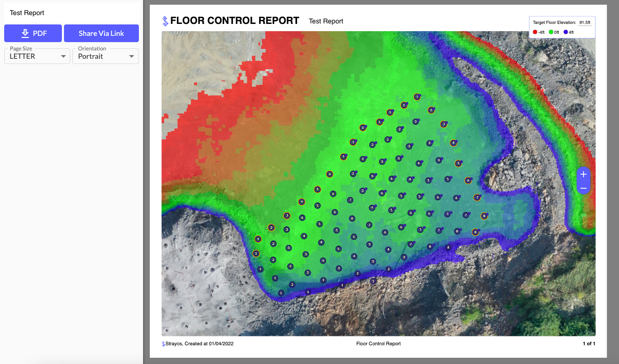
Task: Click the PDF download button
Action: 33,33
